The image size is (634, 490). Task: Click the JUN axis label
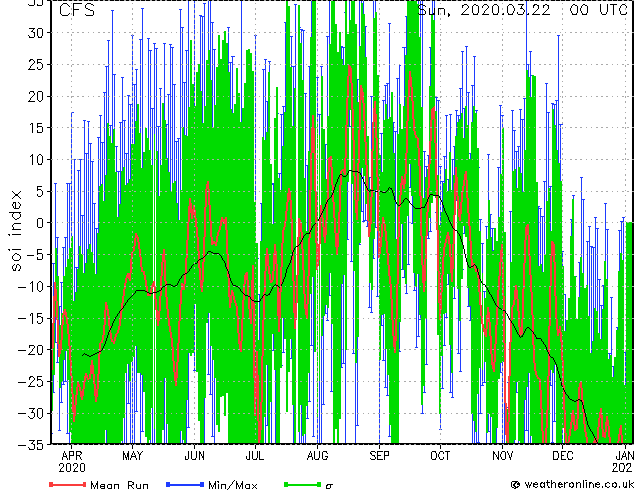pos(194,456)
